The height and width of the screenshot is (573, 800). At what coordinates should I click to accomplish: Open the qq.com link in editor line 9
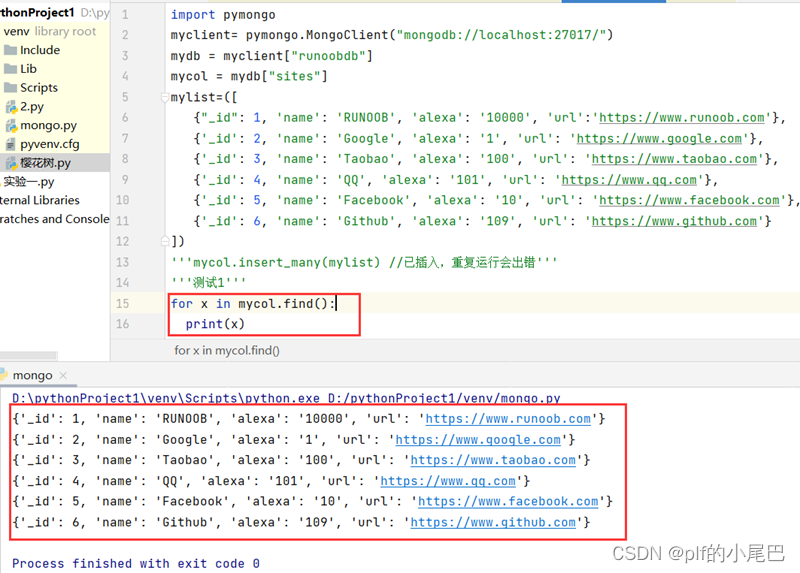(629, 180)
